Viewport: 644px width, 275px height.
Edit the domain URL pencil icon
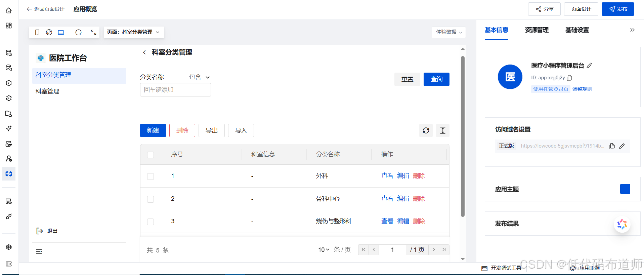pos(622,146)
